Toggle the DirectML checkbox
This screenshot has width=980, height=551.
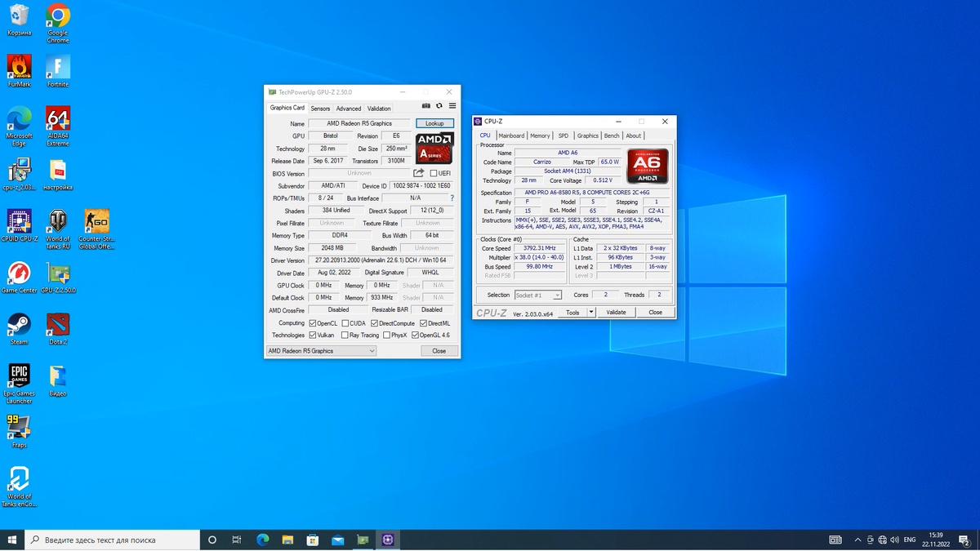422,323
